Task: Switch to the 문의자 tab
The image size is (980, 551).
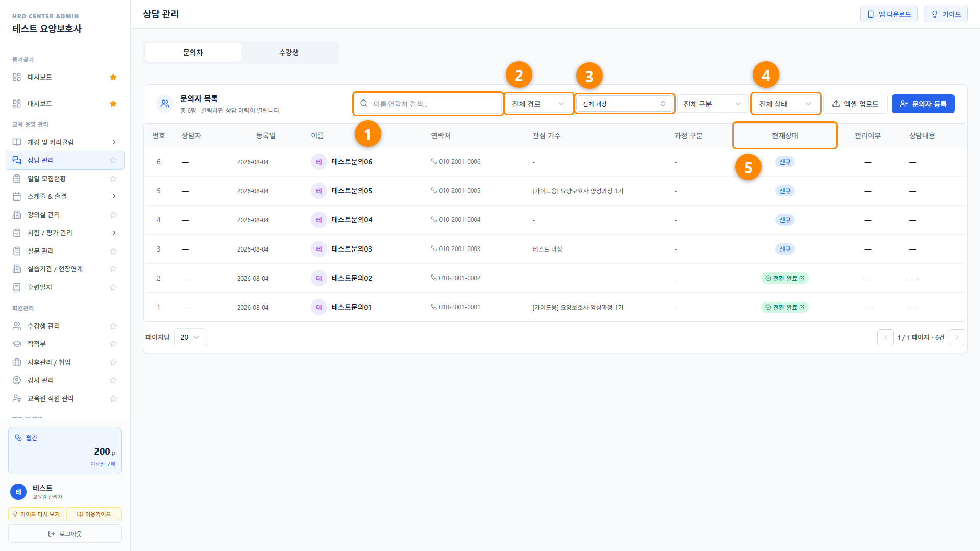Action: point(193,53)
